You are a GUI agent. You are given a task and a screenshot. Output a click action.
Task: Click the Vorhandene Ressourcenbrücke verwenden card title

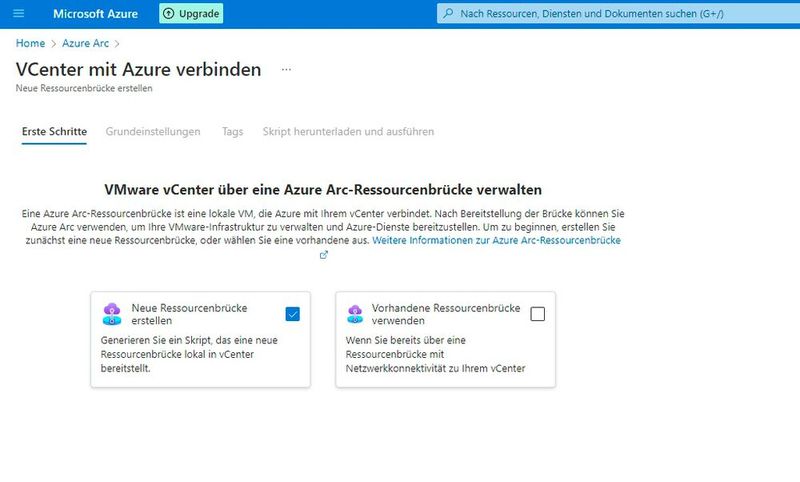tap(446, 314)
